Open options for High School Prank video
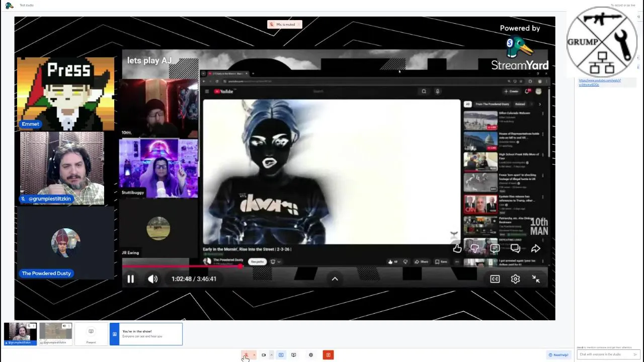The height and width of the screenshot is (362, 644). [x=542, y=155]
